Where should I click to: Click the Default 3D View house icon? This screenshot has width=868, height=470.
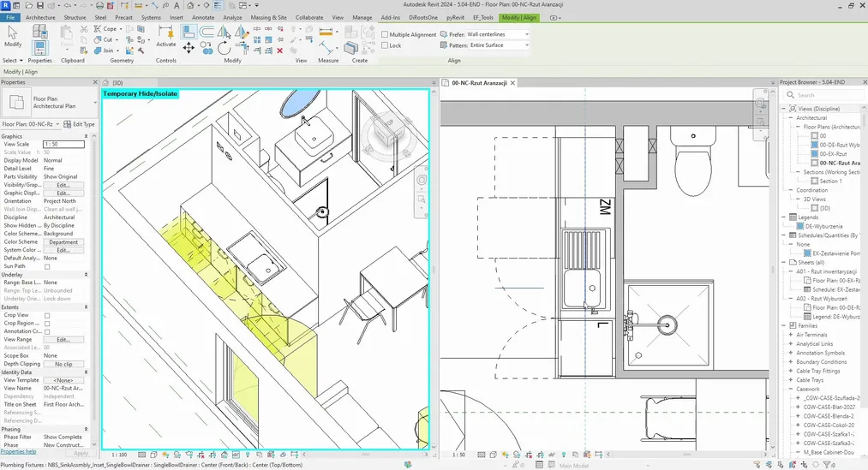190,5
